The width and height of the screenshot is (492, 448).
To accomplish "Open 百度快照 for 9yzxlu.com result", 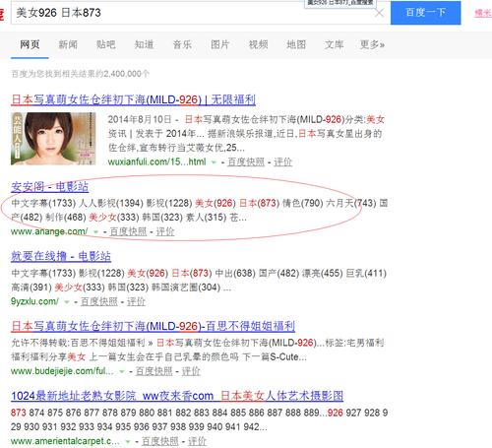I will [99, 301].
